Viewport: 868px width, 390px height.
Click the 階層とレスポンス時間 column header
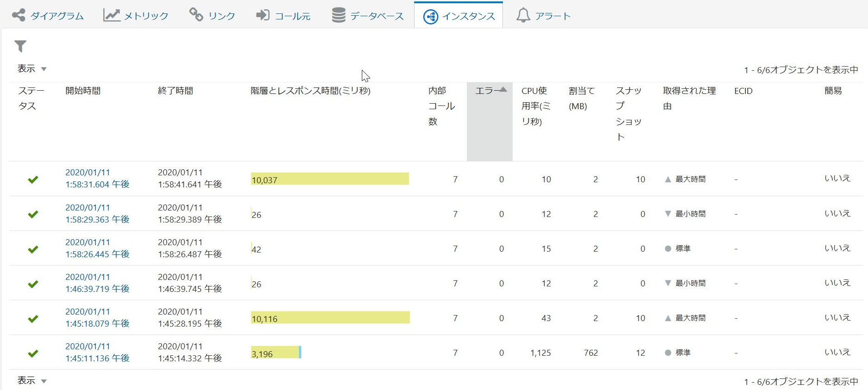[x=310, y=91]
